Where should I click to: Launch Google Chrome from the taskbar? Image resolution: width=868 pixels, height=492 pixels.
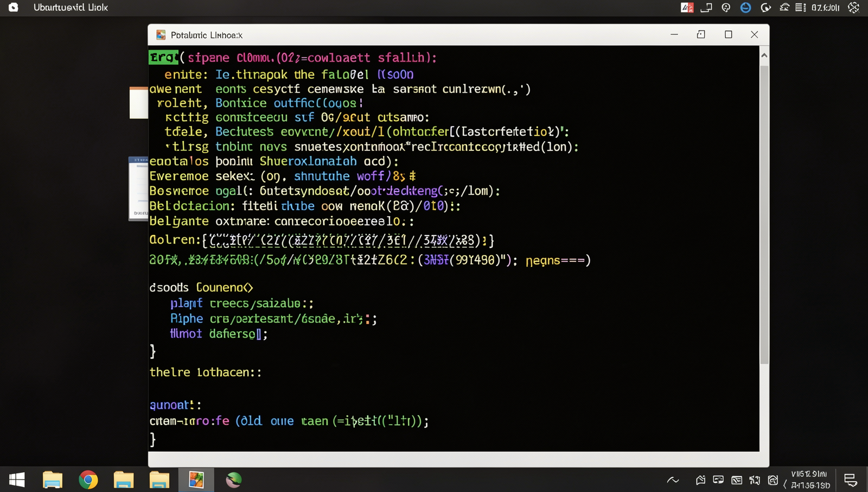[x=88, y=480]
